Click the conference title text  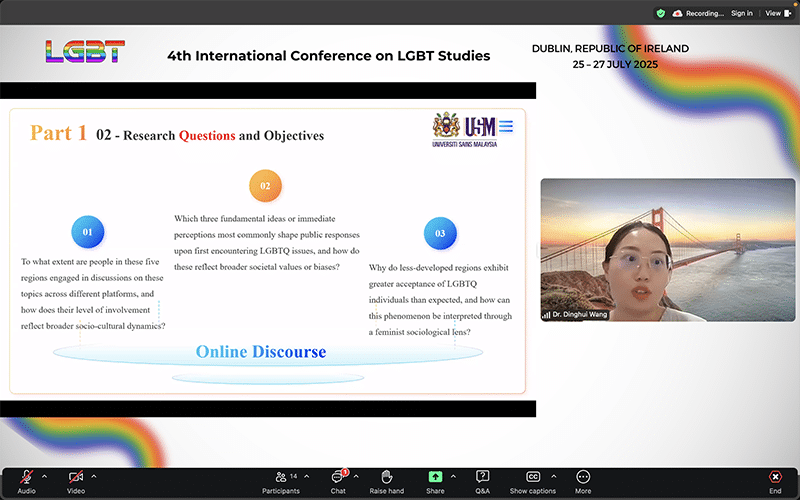click(x=329, y=56)
